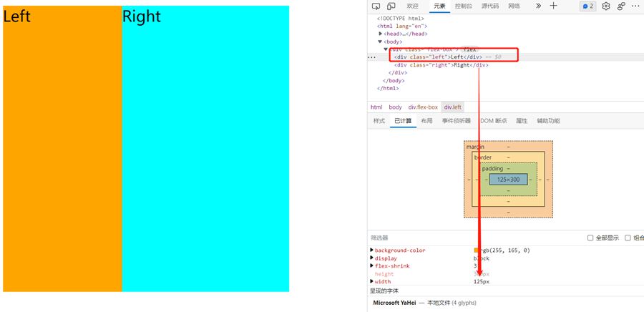Open the issues counter badge showing 2
This screenshot has height=312, width=644.
coord(587,6)
